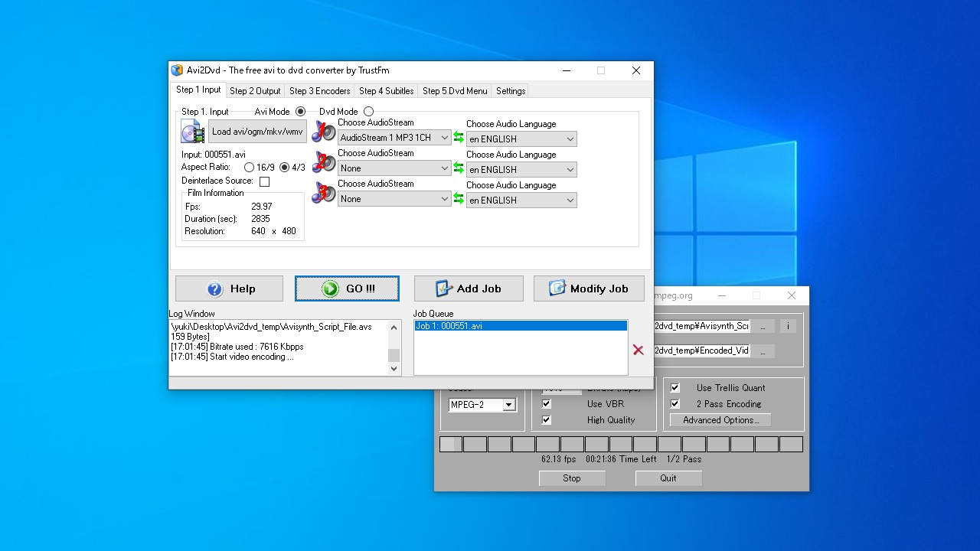Screen dimensions: 980x551
Task: Select Dvd Mode radio button
Action: (369, 112)
